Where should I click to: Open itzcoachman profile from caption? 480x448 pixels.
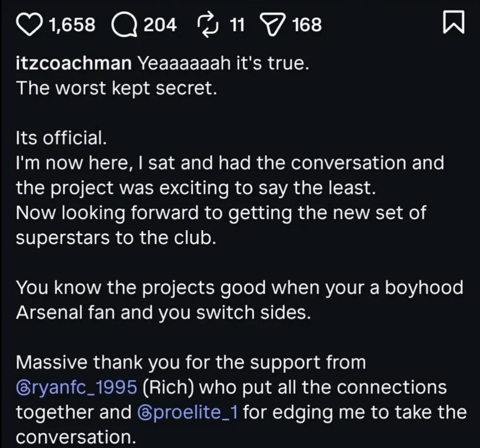[x=73, y=64]
